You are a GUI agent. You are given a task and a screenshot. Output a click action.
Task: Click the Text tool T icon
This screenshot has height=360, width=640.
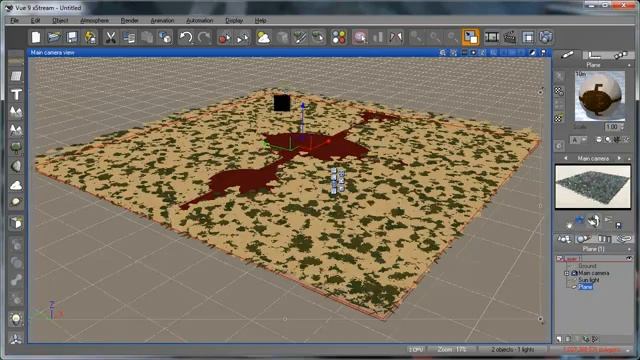click(16, 94)
